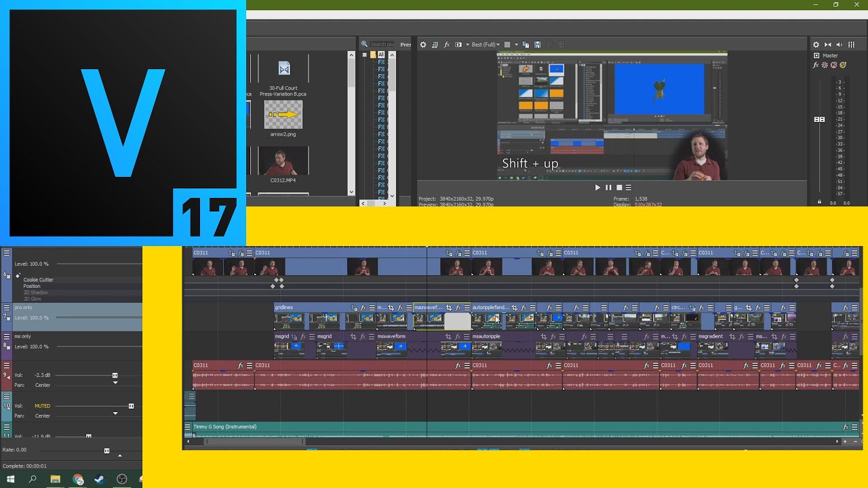Toggle preview on external monitor icon
The height and width of the screenshot is (488, 868).
coord(435,45)
